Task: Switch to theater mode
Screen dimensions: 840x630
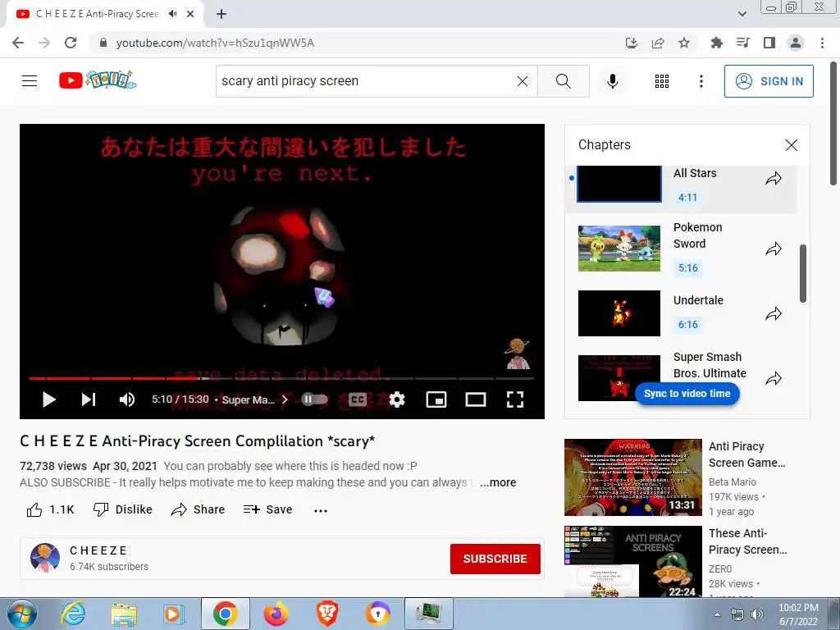Action: coord(476,399)
